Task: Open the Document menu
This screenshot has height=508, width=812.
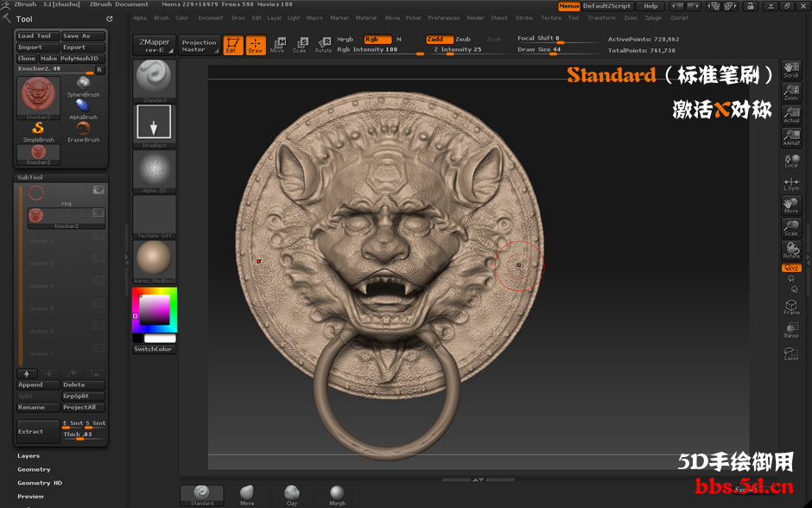Action: (x=210, y=17)
